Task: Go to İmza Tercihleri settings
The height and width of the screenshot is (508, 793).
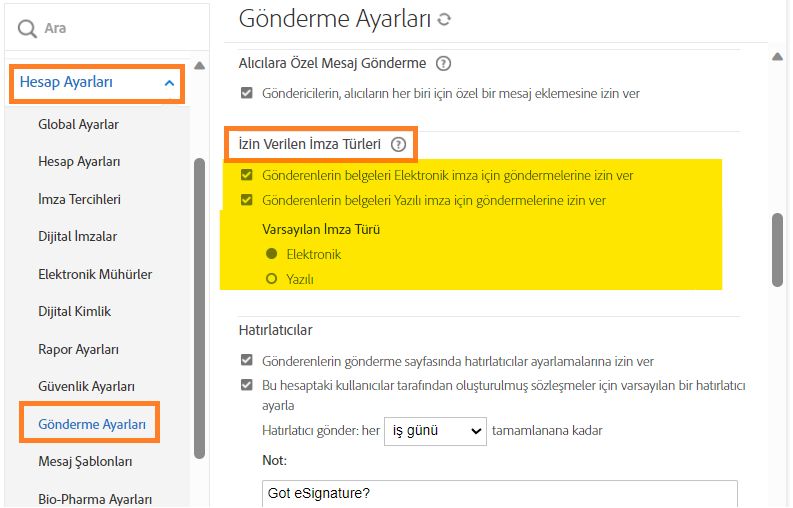Action: click(79, 199)
